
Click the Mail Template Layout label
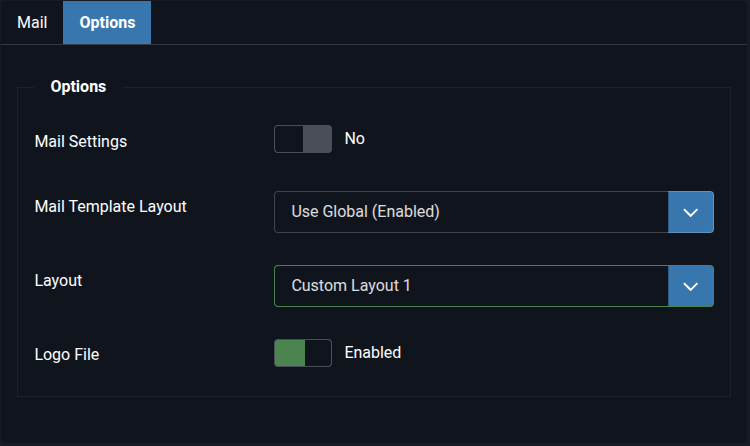[110, 206]
